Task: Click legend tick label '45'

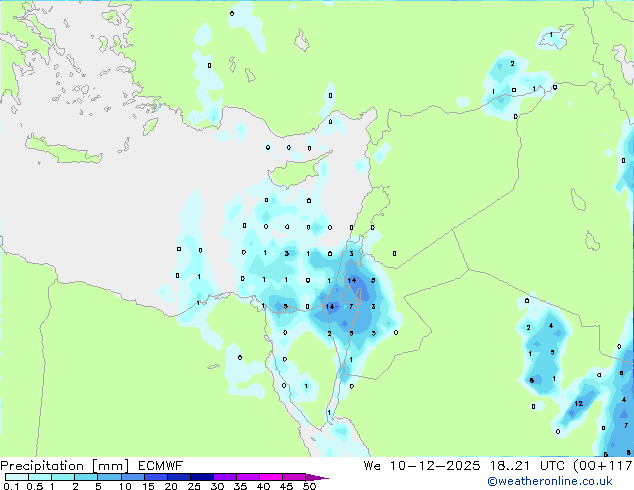Action: tap(286, 486)
